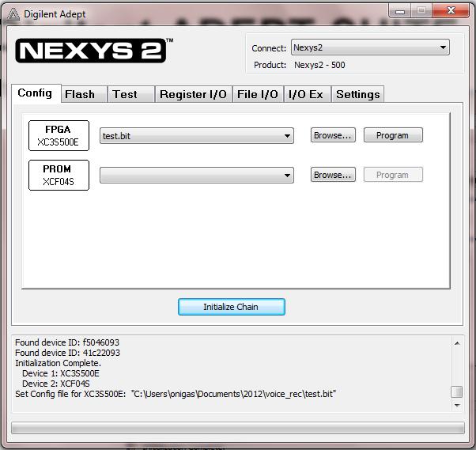The height and width of the screenshot is (450, 476).
Task: Click the 'Device 2: XCF04S' log line
Action: tap(56, 384)
